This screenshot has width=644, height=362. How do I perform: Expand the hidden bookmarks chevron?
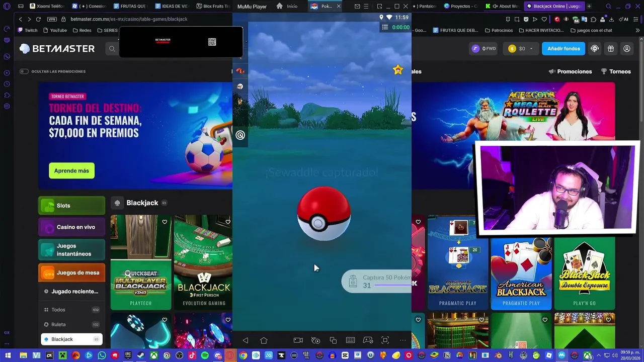point(637,30)
